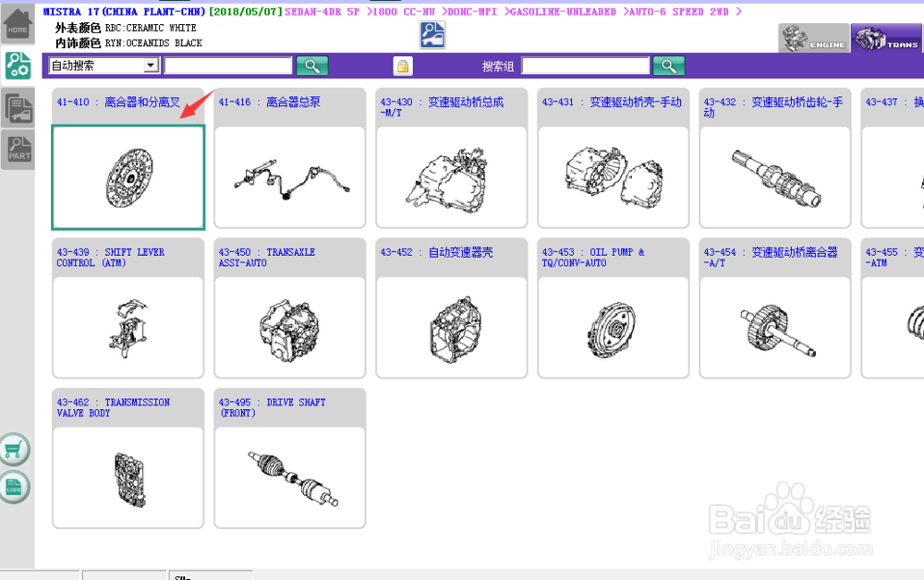Open the 43-430 transaxle assembly M/T thumbnail
The image size is (924, 580).
coord(452,177)
